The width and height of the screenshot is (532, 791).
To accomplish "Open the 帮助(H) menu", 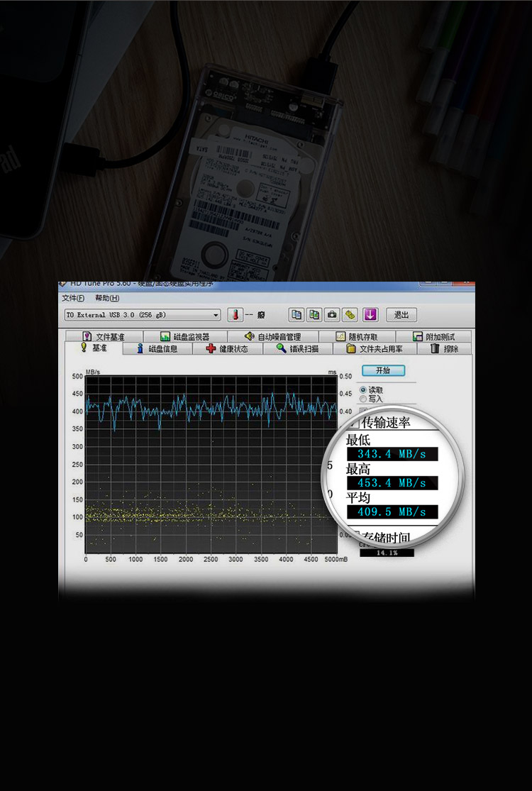I will pos(107,298).
